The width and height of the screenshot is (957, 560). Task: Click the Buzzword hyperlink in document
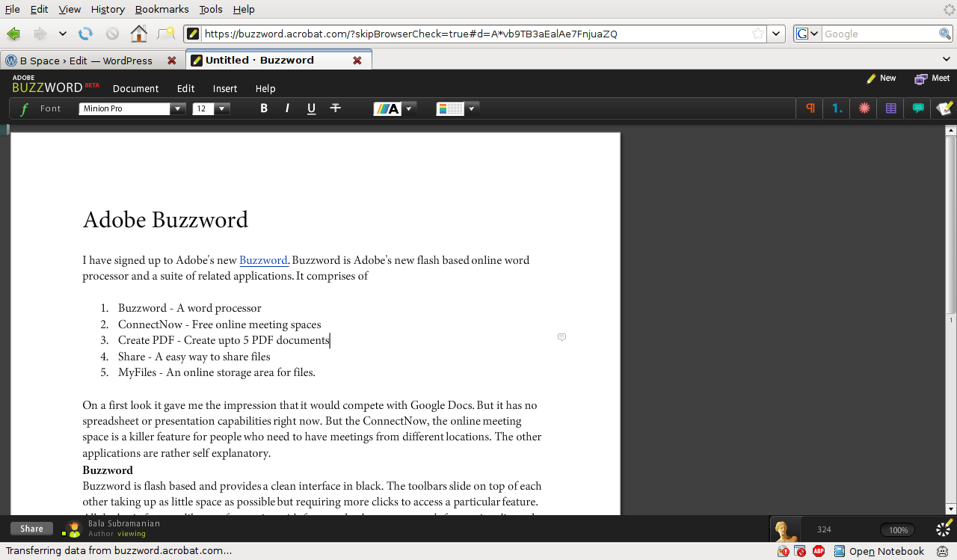[x=264, y=260]
